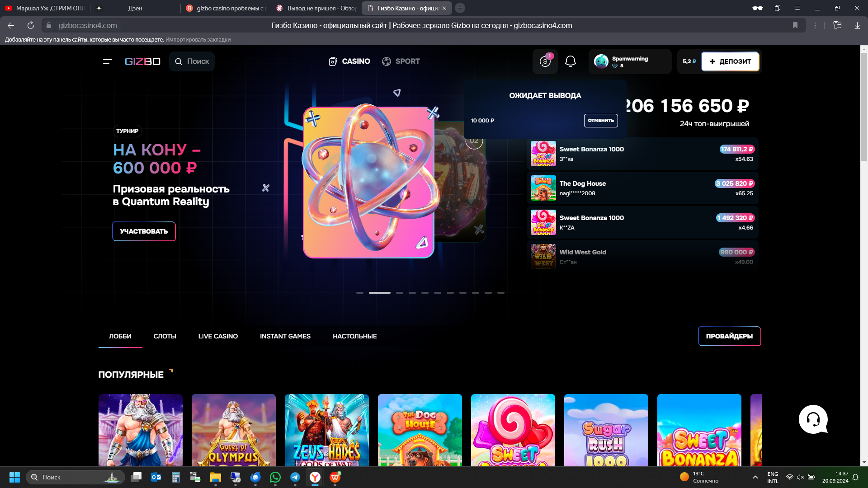868x488 pixels.
Task: Open browser main menu icon
Action: click(797, 8)
